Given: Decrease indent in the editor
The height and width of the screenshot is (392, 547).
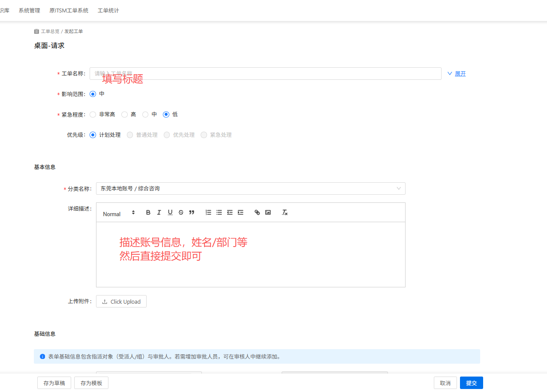Looking at the screenshot, I should [230, 212].
